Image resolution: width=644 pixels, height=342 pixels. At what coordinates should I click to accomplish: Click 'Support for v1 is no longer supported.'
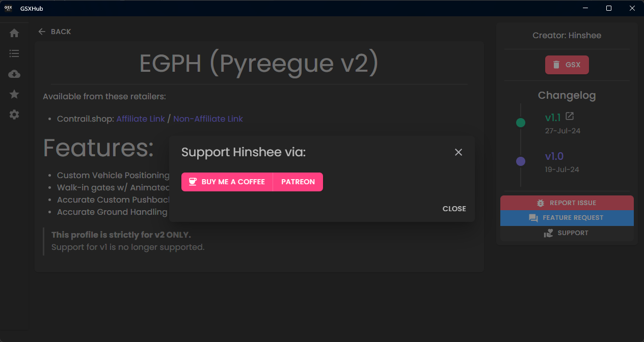[x=128, y=247]
